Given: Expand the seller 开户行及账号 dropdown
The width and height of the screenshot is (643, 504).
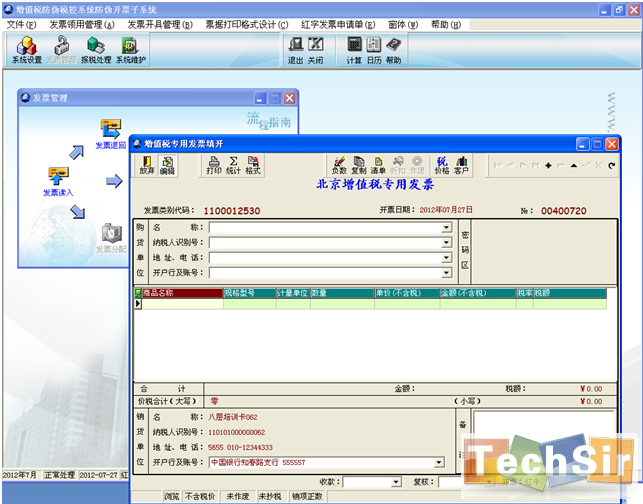Looking at the screenshot, I should [x=439, y=463].
